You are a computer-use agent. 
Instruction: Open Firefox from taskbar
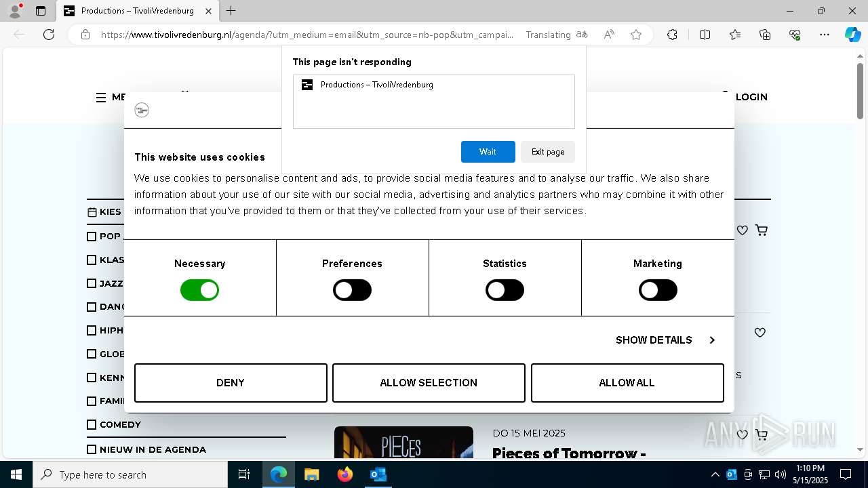344,474
